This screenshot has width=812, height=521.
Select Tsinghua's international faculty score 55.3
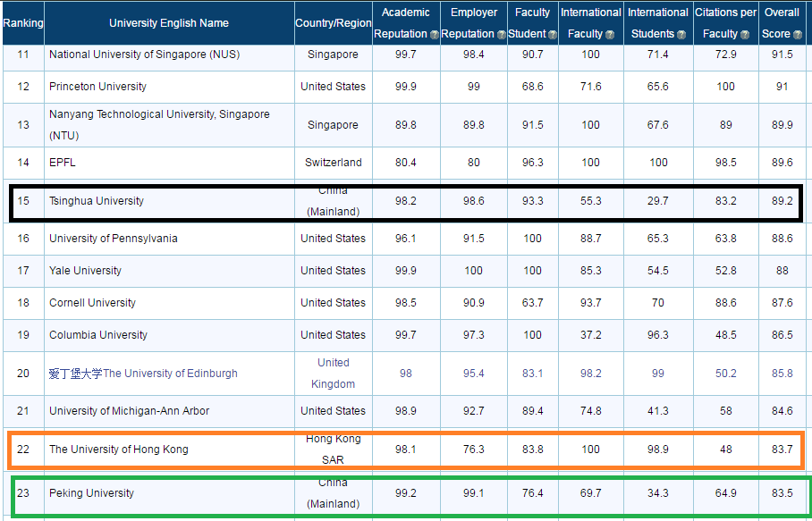coord(591,201)
